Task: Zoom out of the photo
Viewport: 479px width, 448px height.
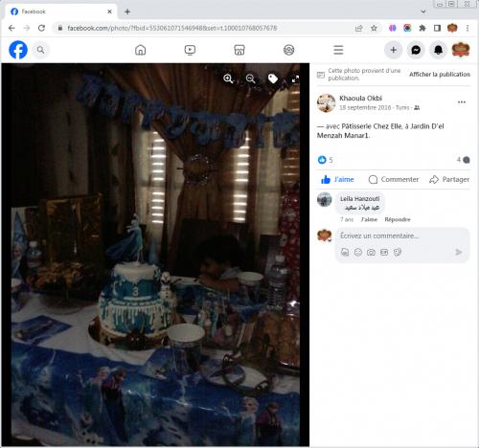Action: [x=250, y=78]
